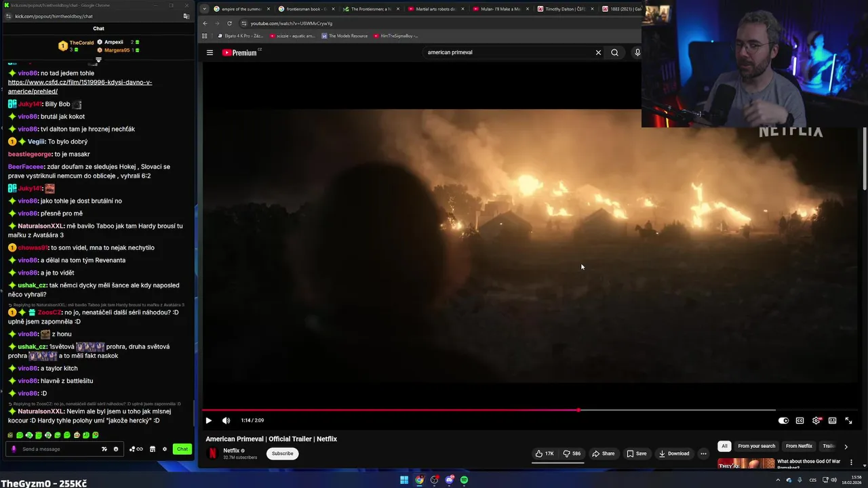868x488 pixels.
Task: Open Spotify from the taskbar
Action: click(464, 480)
